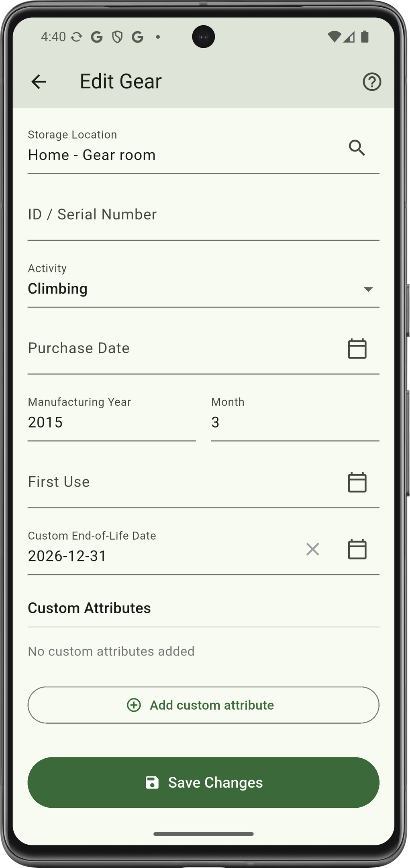
Task: Clear the Custom End-of-Life Date value
Action: pyautogui.click(x=312, y=549)
